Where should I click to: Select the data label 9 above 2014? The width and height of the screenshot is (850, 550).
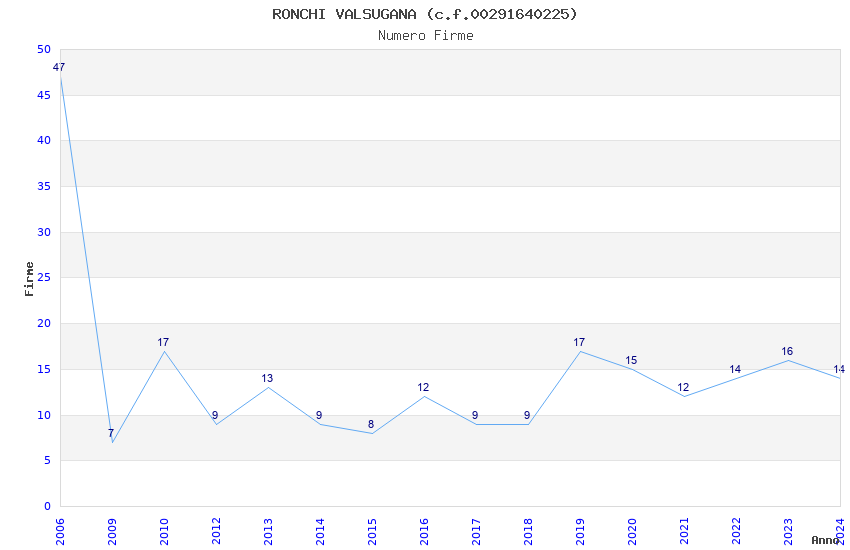click(x=319, y=415)
